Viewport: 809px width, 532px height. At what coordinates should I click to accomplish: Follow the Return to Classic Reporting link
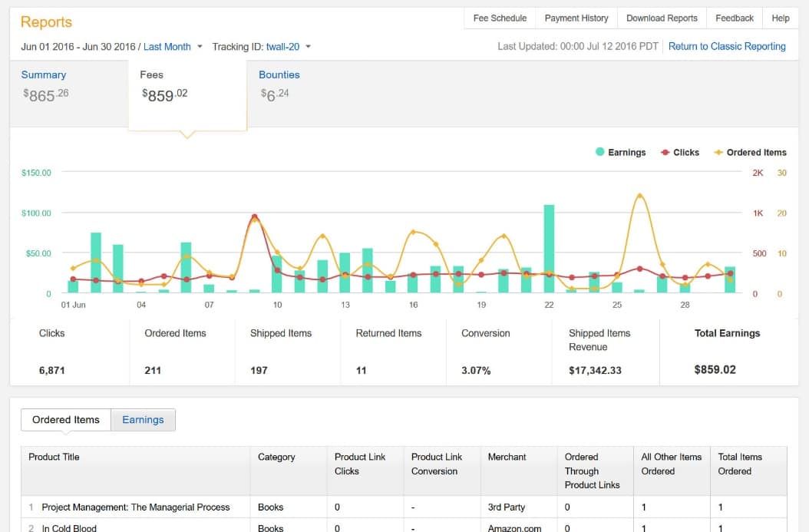point(726,47)
